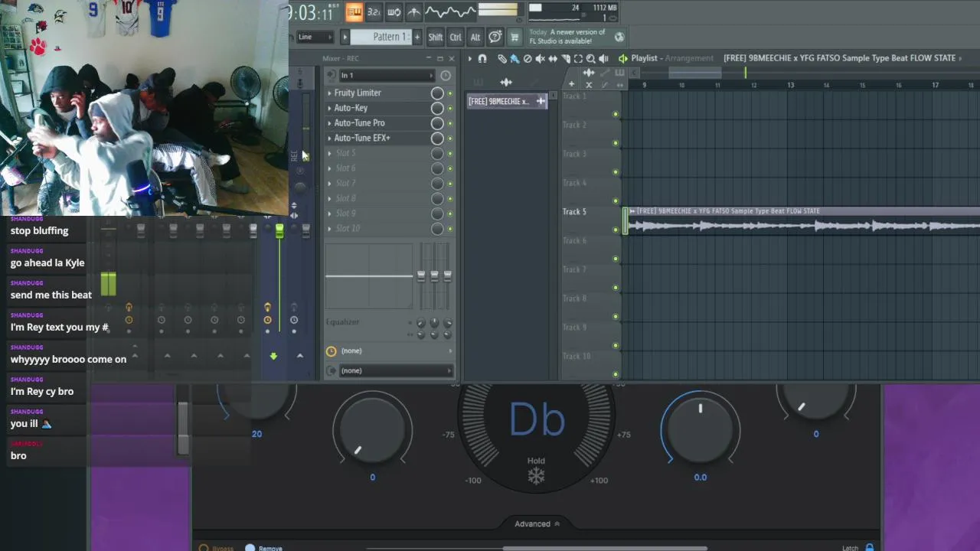Click the metronome icon in top toolbar

(413, 11)
